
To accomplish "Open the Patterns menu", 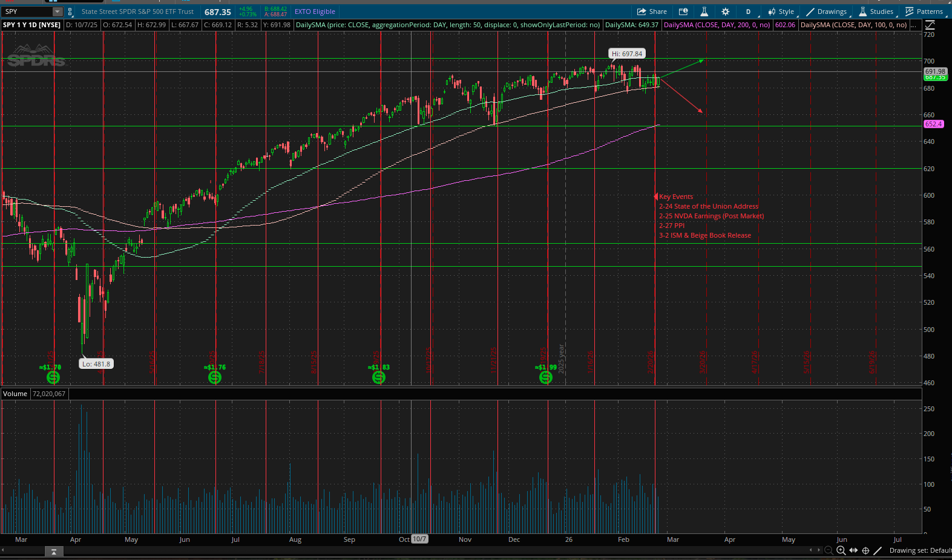I will (924, 11).
